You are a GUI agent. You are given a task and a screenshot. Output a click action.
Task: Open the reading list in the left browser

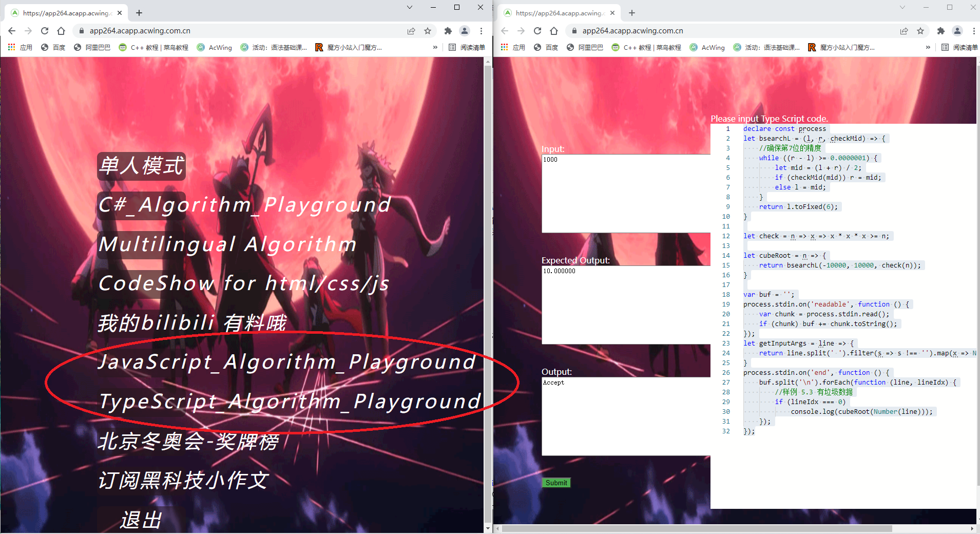click(467, 47)
